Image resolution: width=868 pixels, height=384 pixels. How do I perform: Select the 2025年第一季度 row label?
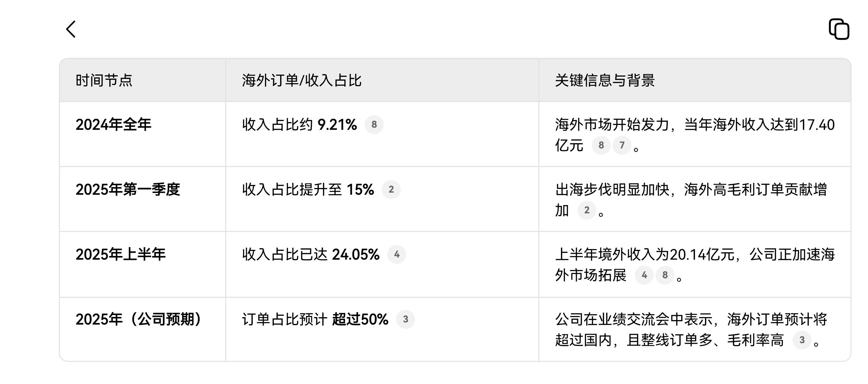(x=128, y=190)
